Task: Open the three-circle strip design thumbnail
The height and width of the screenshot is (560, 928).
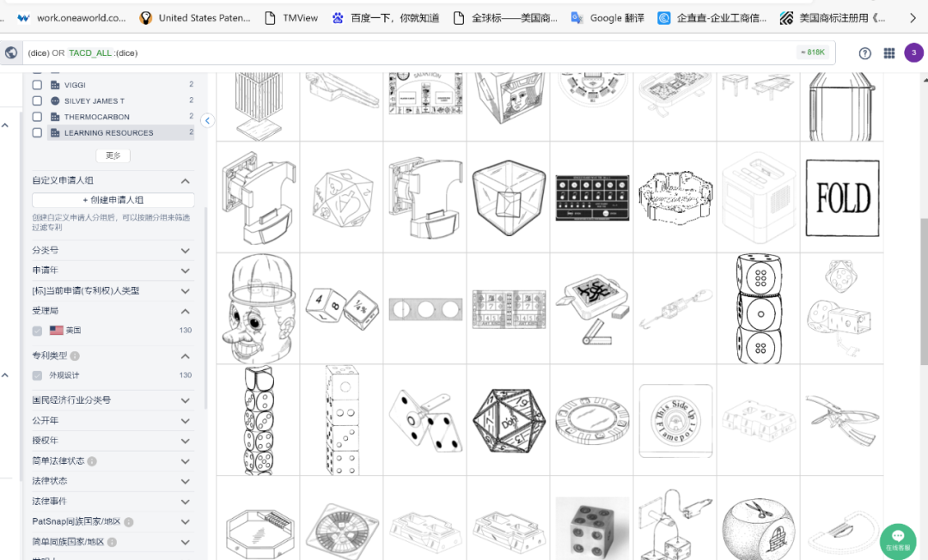Action: tap(425, 308)
